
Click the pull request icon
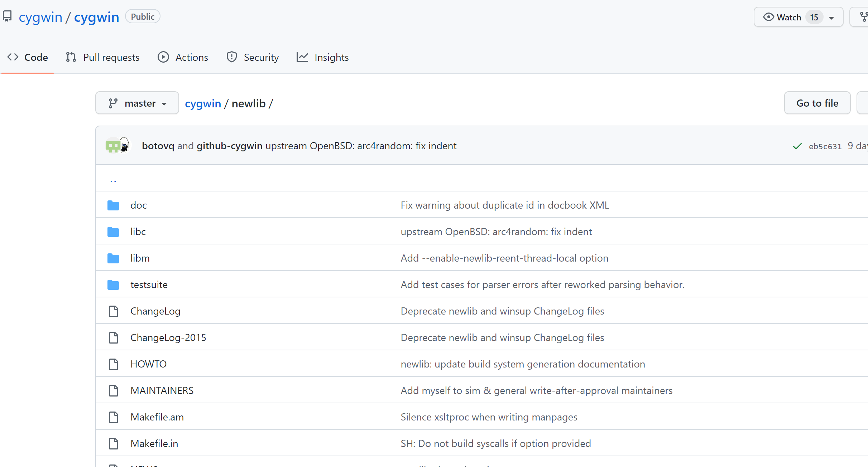click(71, 57)
